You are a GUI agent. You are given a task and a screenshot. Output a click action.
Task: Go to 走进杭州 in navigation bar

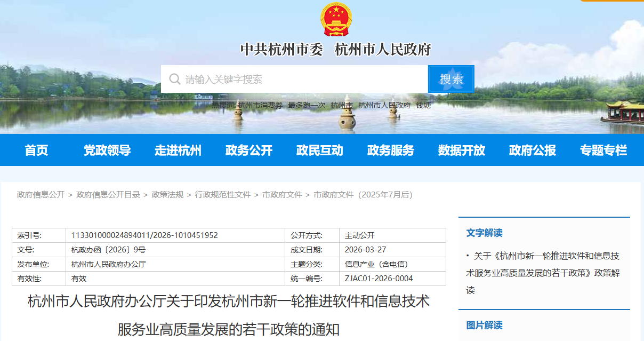pyautogui.click(x=178, y=150)
